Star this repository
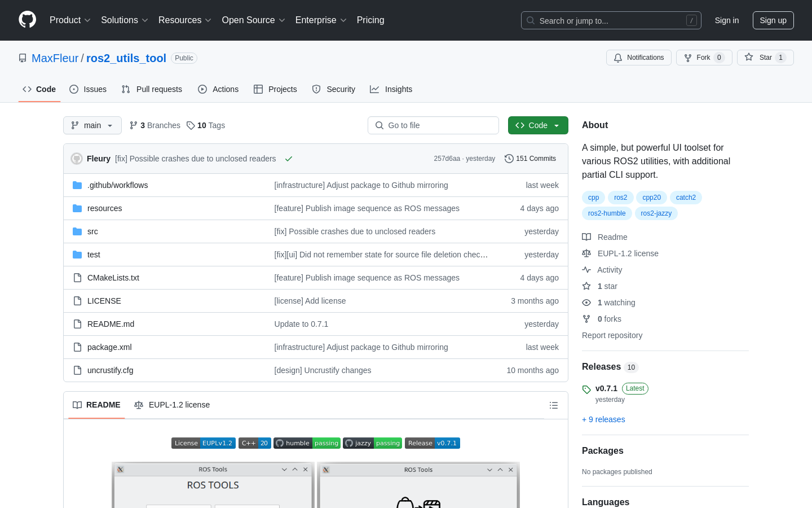Viewport: 812px width, 508px height. (x=765, y=58)
